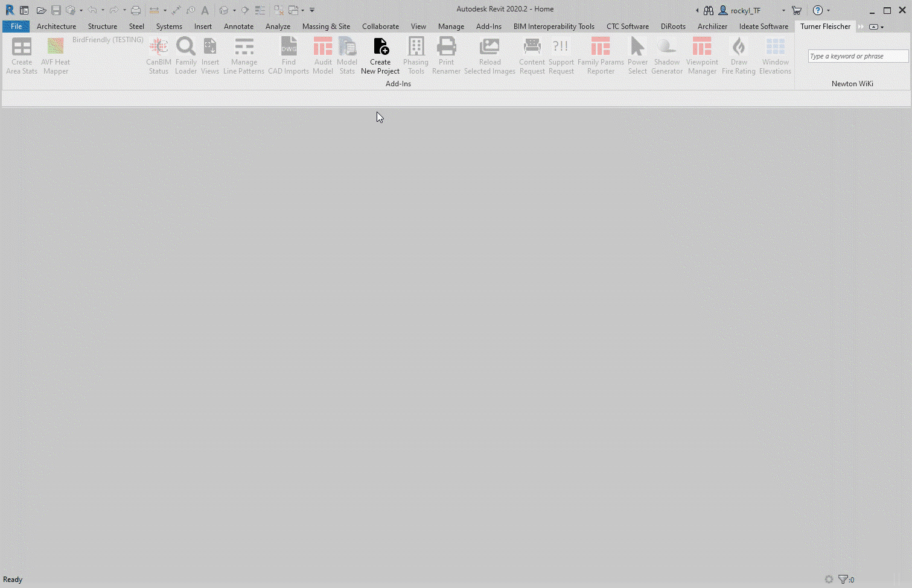Image resolution: width=912 pixels, height=588 pixels.
Task: Click the BirdFriendly (TESTING) button
Action: tap(108, 40)
